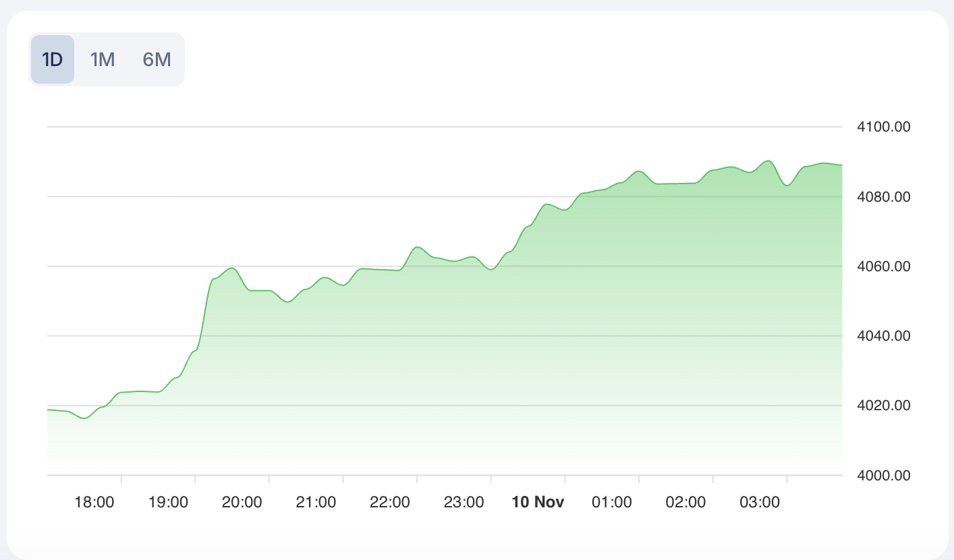This screenshot has width=954, height=560.
Task: Click the 02:00 time axis label
Action: [x=685, y=502]
